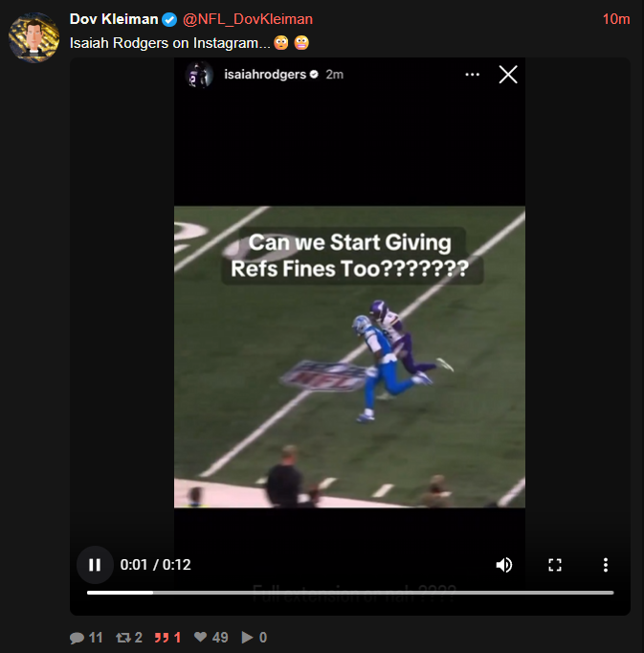Click the play count icon
The height and width of the screenshot is (653, 644).
click(247, 637)
